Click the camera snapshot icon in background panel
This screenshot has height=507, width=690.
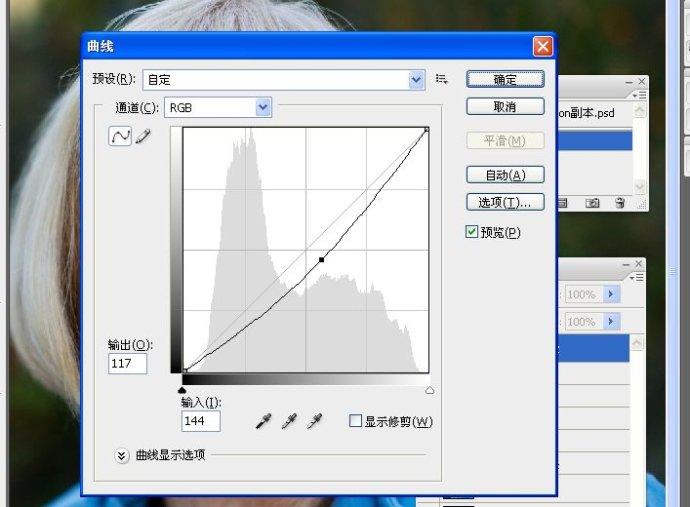pyautogui.click(x=592, y=203)
